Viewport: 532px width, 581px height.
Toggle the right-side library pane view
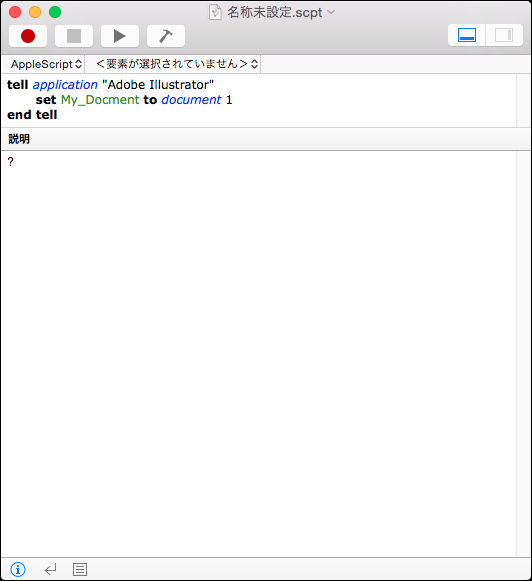(504, 35)
